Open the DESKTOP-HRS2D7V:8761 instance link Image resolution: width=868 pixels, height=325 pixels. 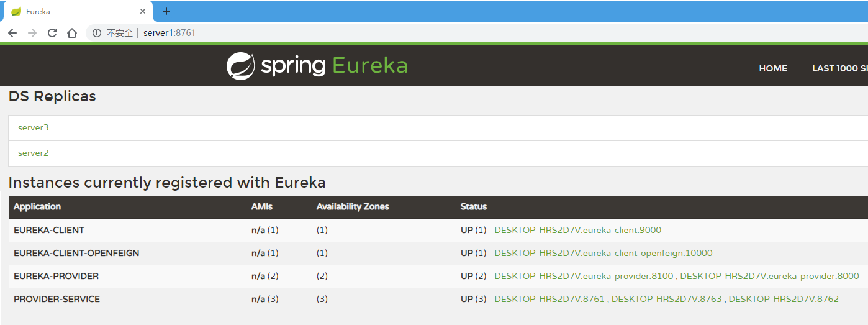(x=549, y=299)
